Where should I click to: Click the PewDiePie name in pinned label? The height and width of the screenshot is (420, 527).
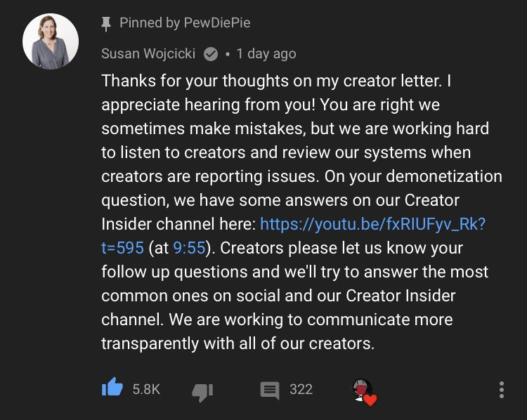pyautogui.click(x=217, y=23)
